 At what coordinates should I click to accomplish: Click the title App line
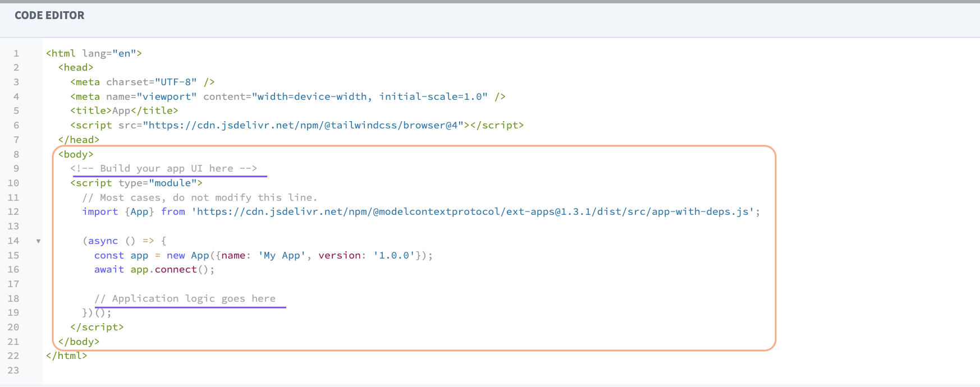pos(124,111)
